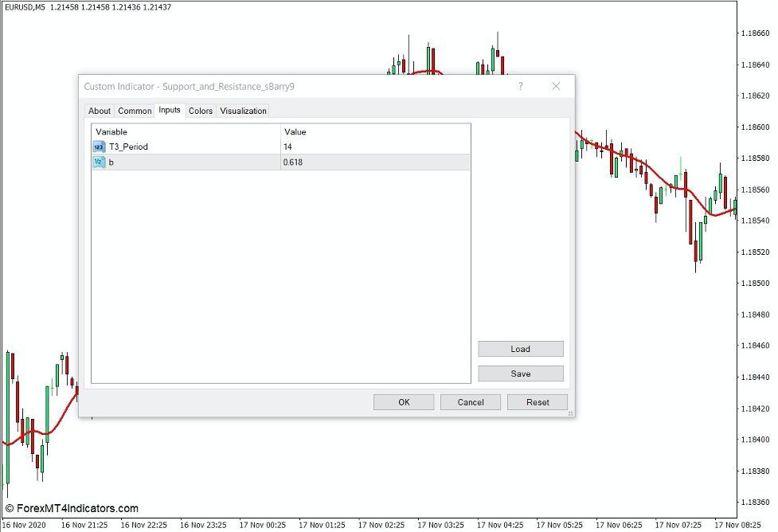Viewport: 778px width, 532px height.
Task: Click the resize grip below the inputs list
Action: 572,414
